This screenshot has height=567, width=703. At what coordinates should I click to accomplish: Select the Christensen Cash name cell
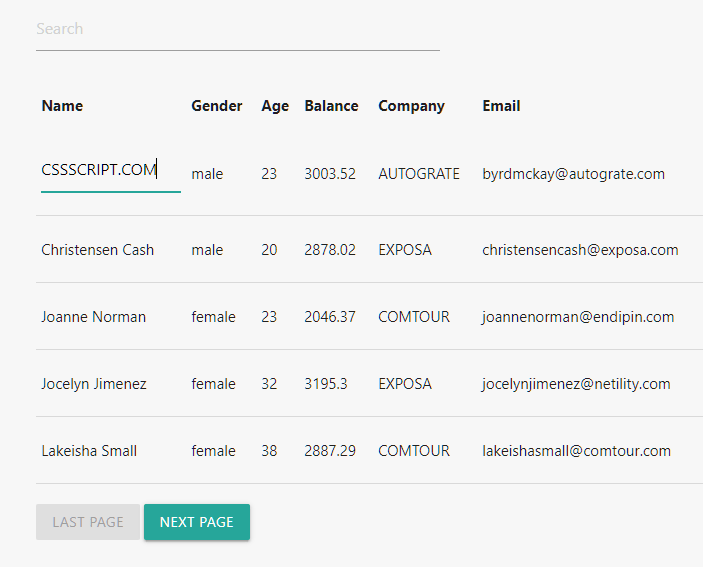98,250
